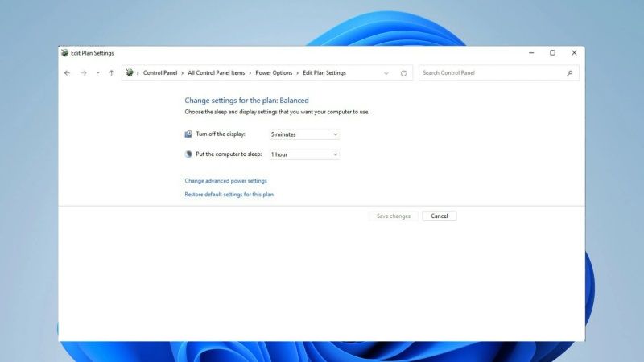Maximize the Edit Plan Settings window

click(x=552, y=53)
